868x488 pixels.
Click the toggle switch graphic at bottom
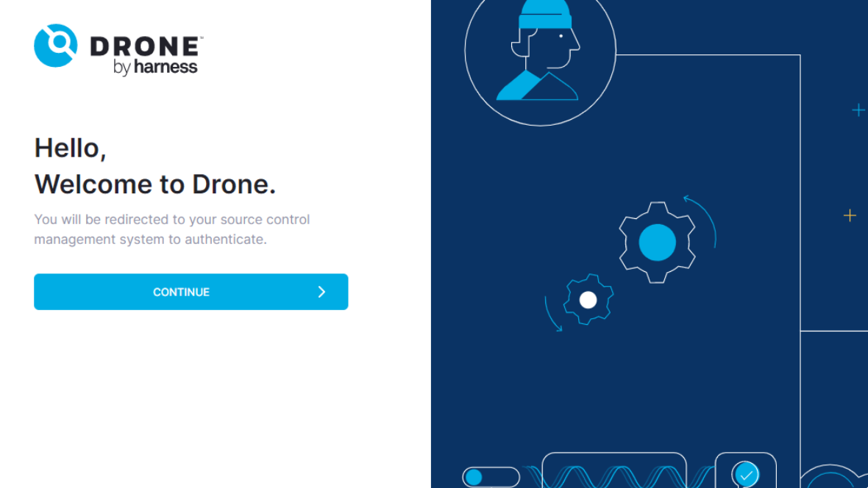coord(491,477)
